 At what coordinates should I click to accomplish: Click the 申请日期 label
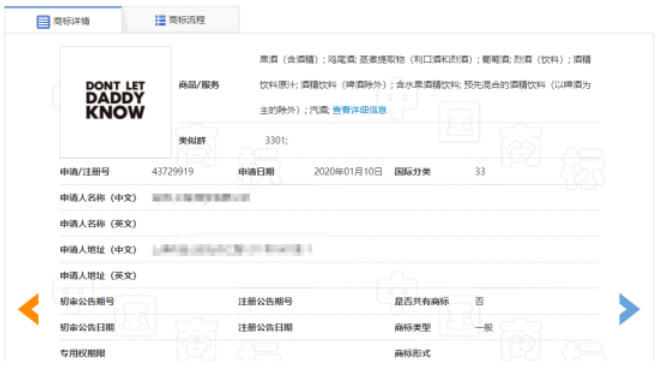point(256,171)
